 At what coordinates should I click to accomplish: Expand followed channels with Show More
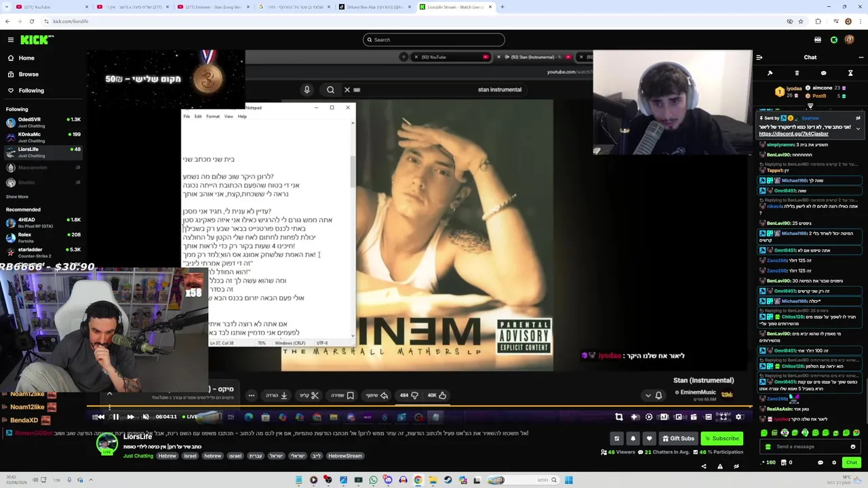tap(17, 197)
